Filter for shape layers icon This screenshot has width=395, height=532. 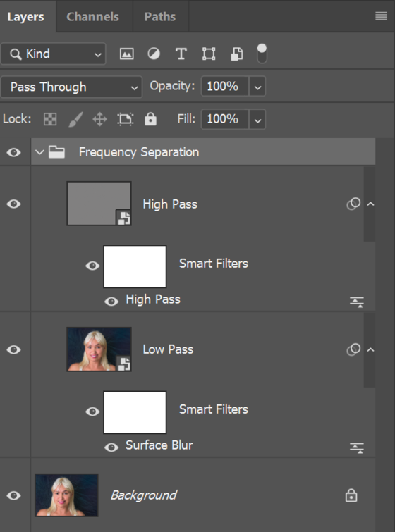209,54
